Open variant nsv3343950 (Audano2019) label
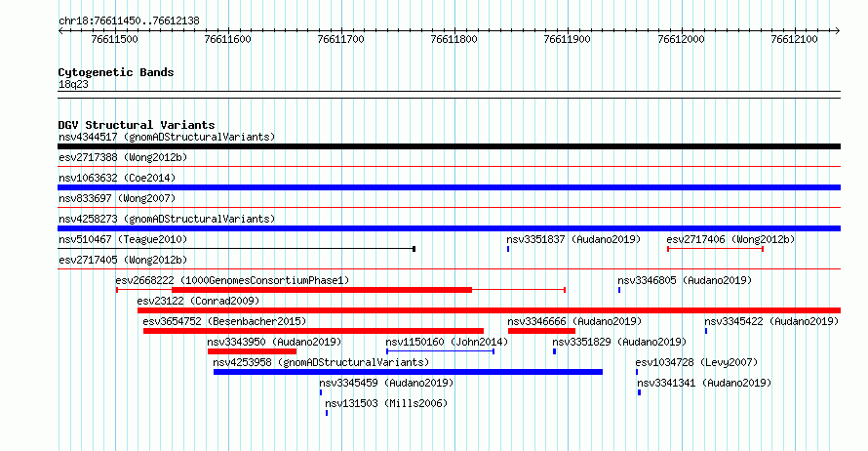This screenshot has width=868, height=451. coord(275,342)
